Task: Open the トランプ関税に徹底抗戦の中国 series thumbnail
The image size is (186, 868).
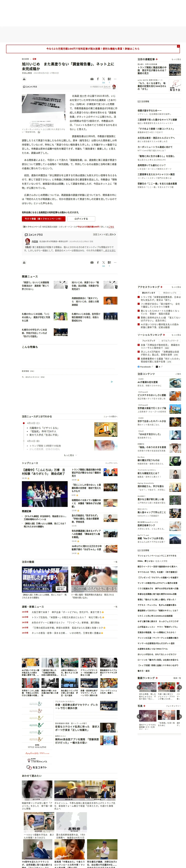Action: [x=175, y=70]
